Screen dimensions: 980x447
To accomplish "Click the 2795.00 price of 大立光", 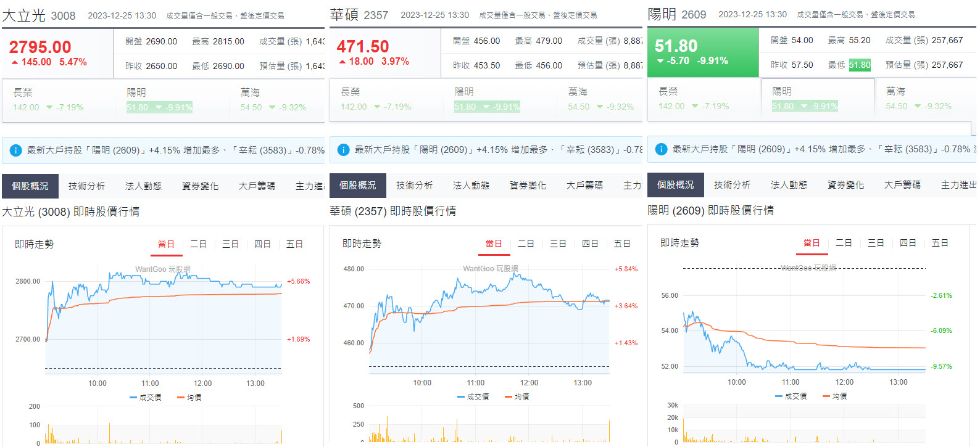I will [40, 47].
